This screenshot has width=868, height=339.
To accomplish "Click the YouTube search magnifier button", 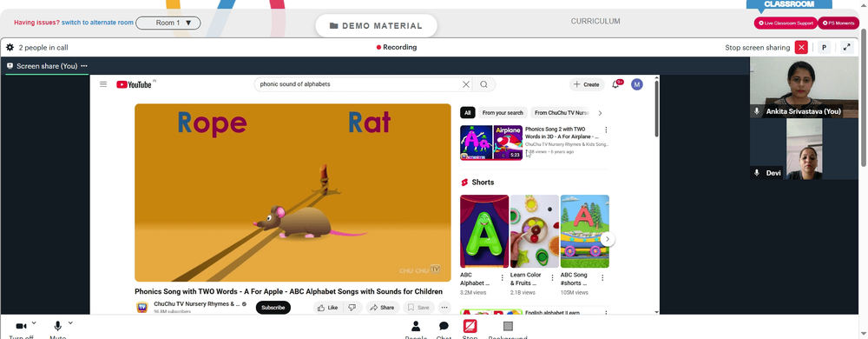I will pos(483,84).
